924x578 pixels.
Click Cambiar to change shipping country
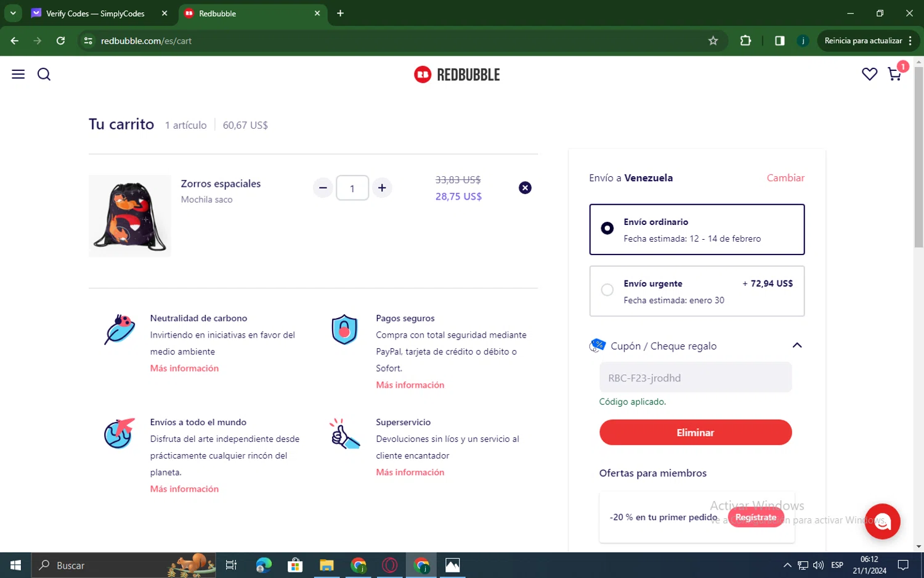coord(785,178)
